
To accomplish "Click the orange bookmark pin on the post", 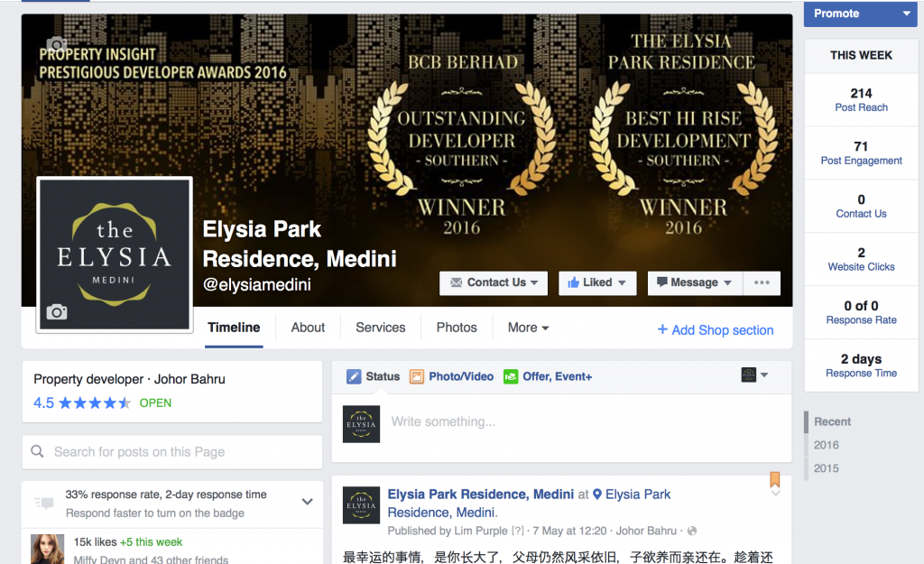I will pos(775,479).
